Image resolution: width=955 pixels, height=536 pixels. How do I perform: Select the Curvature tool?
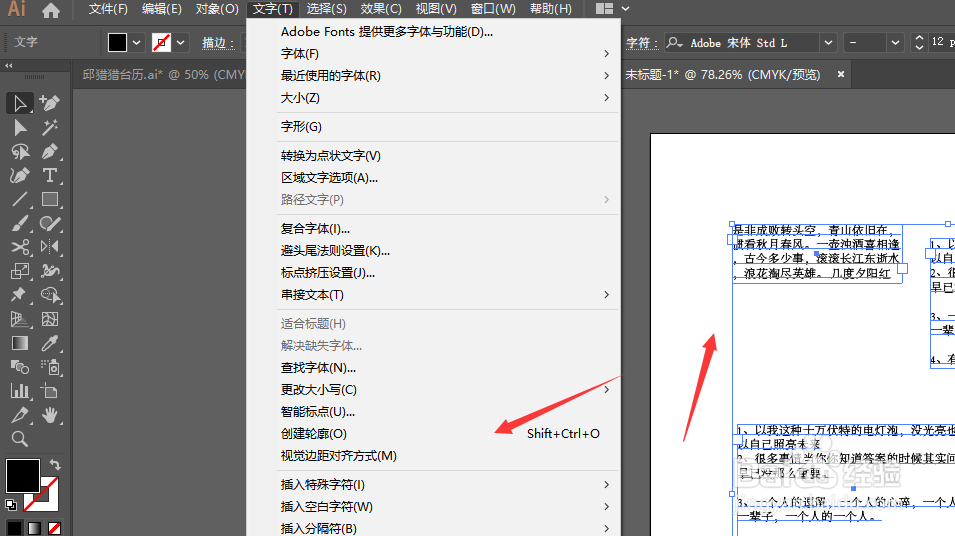tap(19, 175)
